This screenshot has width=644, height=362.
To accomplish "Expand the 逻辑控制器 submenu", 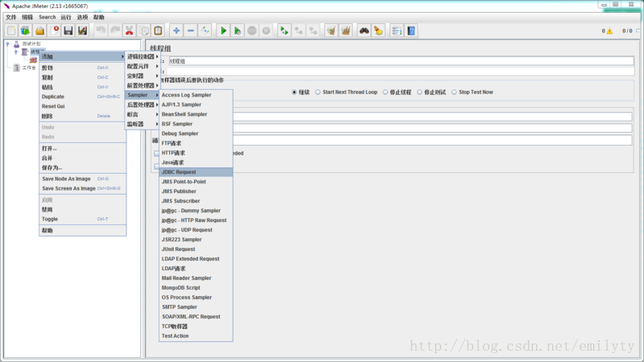I will [142, 56].
